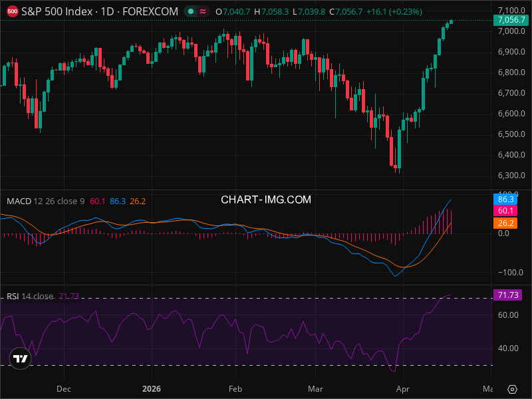Viewport: 532px width, 399px height.
Task: Click the RSI parameters 14 close
Action: click(37, 296)
